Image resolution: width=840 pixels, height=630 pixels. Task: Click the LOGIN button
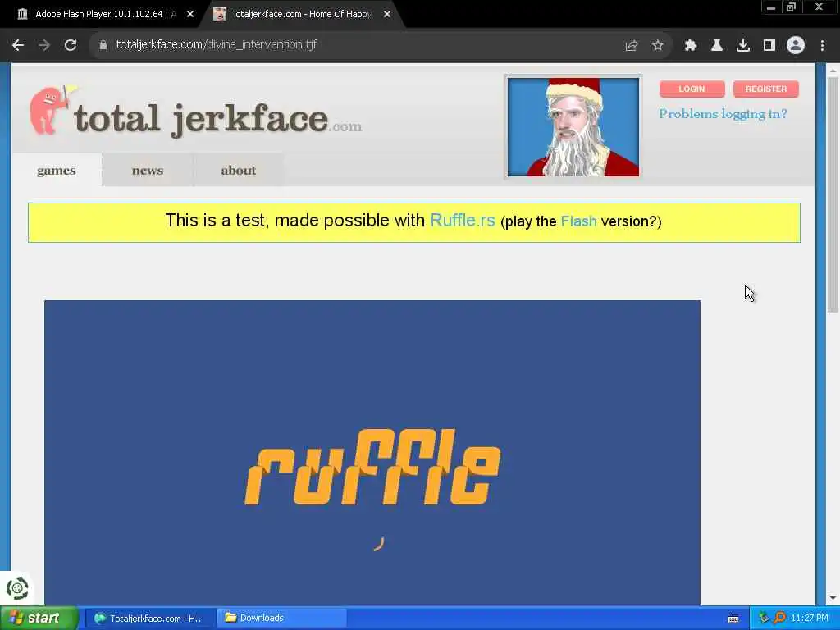[692, 89]
